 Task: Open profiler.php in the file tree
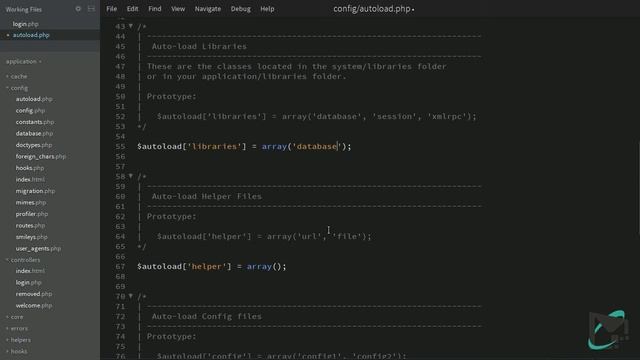32,213
